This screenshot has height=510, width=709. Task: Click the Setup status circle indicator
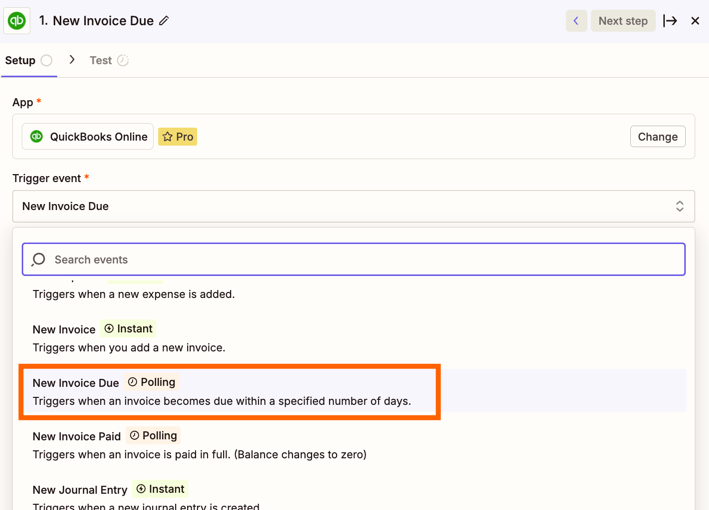(x=47, y=60)
